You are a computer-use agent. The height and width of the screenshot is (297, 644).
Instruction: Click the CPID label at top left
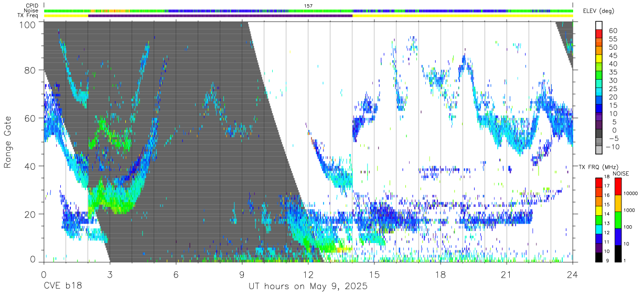33,6
